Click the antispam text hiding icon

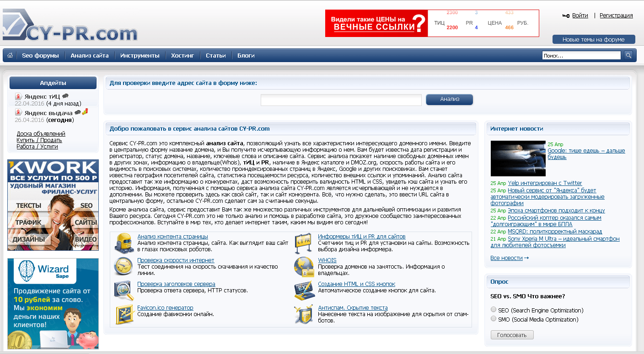304,314
